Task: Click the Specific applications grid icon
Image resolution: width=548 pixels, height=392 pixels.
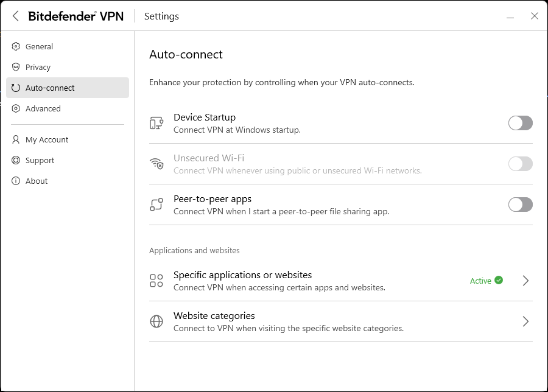Action: coord(156,281)
